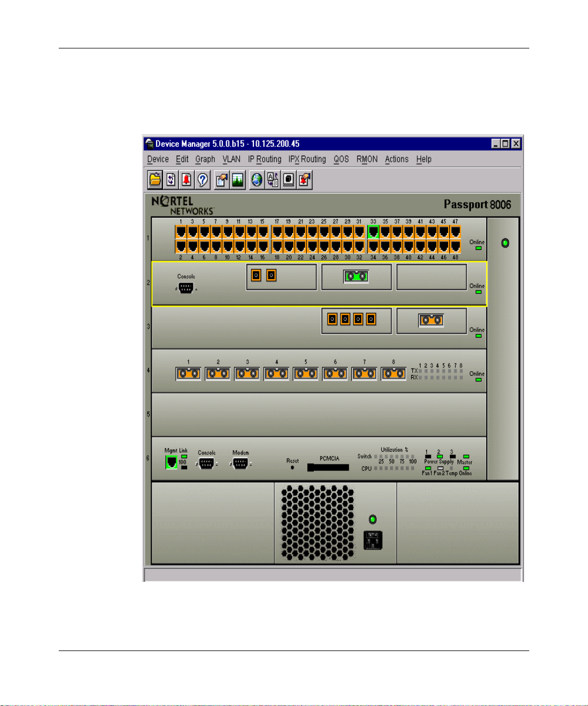Select fiber port 1 in slot 4
Image resolution: width=588 pixels, height=706 pixels.
tap(188, 373)
